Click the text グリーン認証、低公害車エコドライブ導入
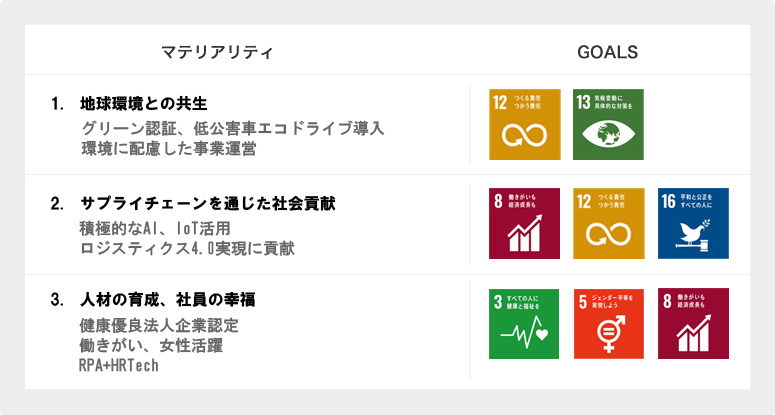The height and width of the screenshot is (415, 775). point(233,129)
